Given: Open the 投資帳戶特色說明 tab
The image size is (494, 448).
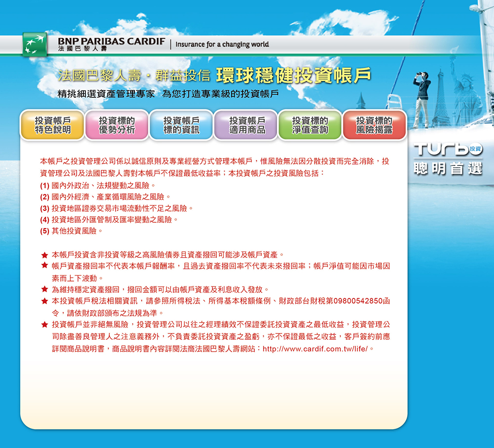Looking at the screenshot, I should point(52,125).
